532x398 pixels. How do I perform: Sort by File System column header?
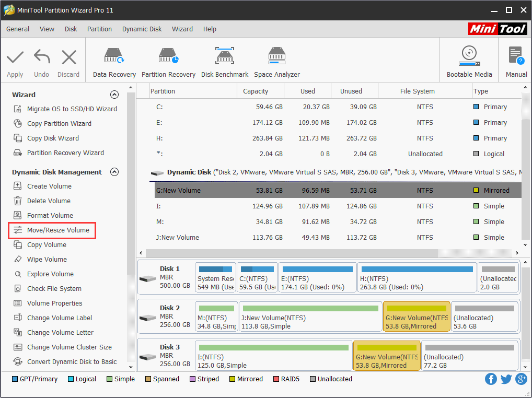pos(425,91)
